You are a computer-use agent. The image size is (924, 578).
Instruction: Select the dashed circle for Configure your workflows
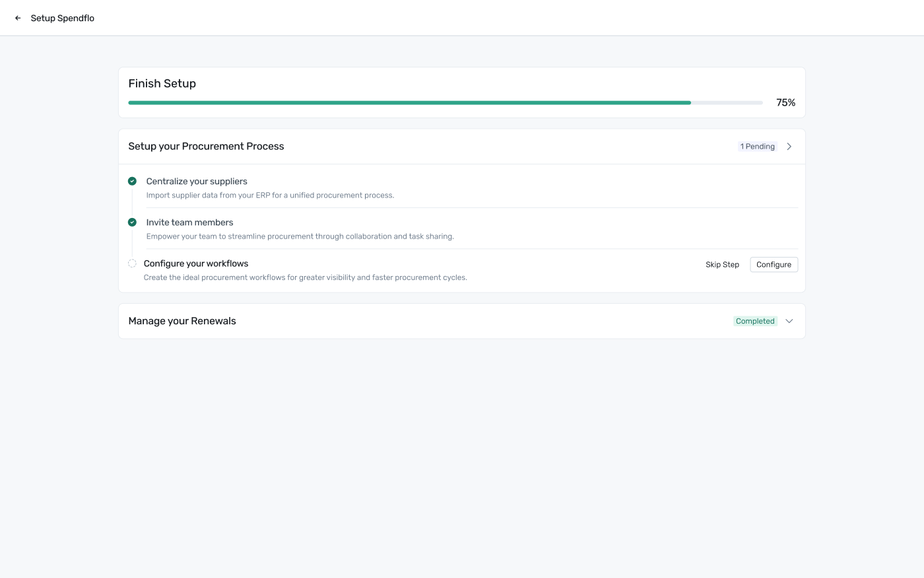(132, 264)
